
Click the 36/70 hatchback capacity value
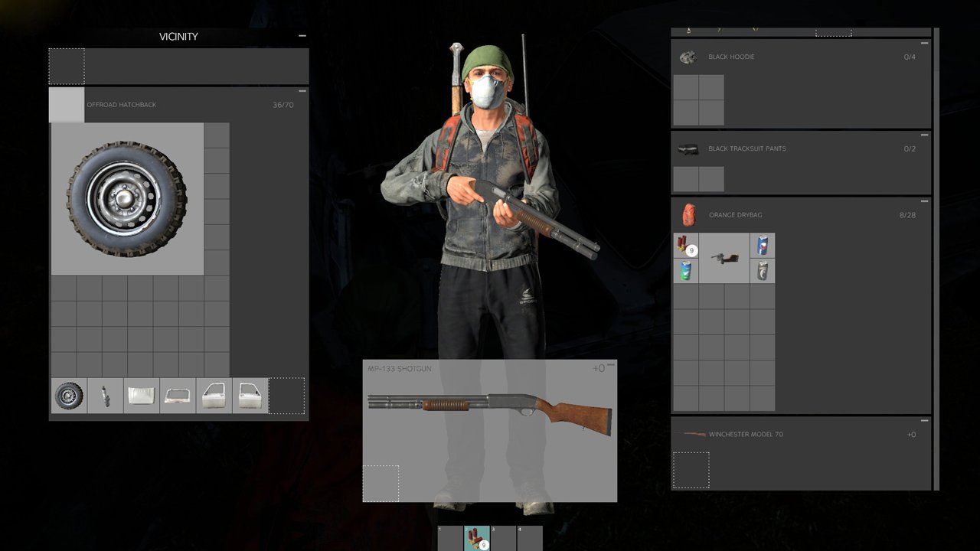(283, 105)
